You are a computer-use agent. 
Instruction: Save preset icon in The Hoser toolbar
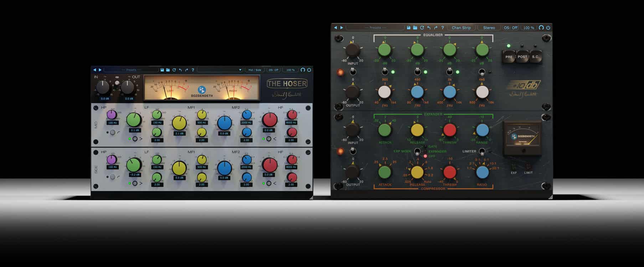[162, 70]
